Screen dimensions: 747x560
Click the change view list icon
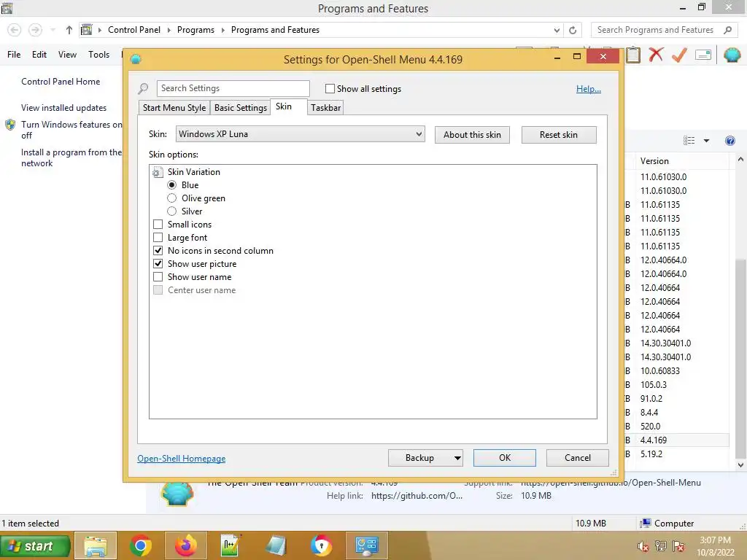pos(689,141)
